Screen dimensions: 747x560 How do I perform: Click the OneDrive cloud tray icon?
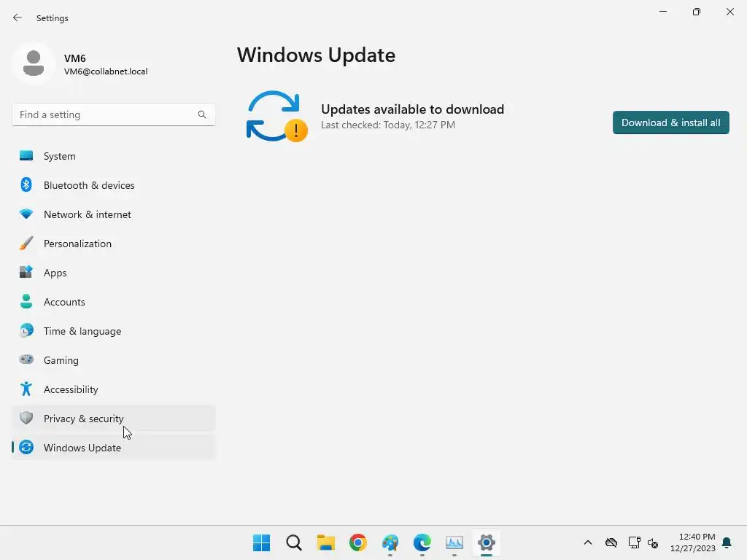click(611, 542)
